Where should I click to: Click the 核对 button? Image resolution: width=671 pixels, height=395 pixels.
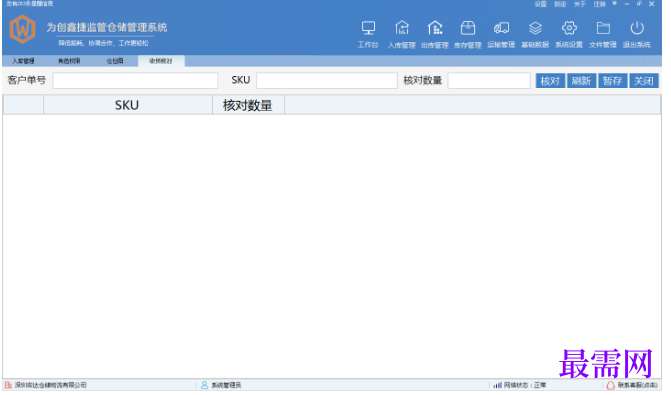[x=550, y=80]
